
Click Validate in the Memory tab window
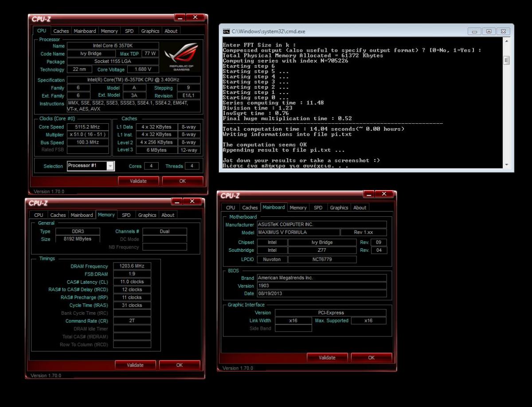tap(135, 365)
